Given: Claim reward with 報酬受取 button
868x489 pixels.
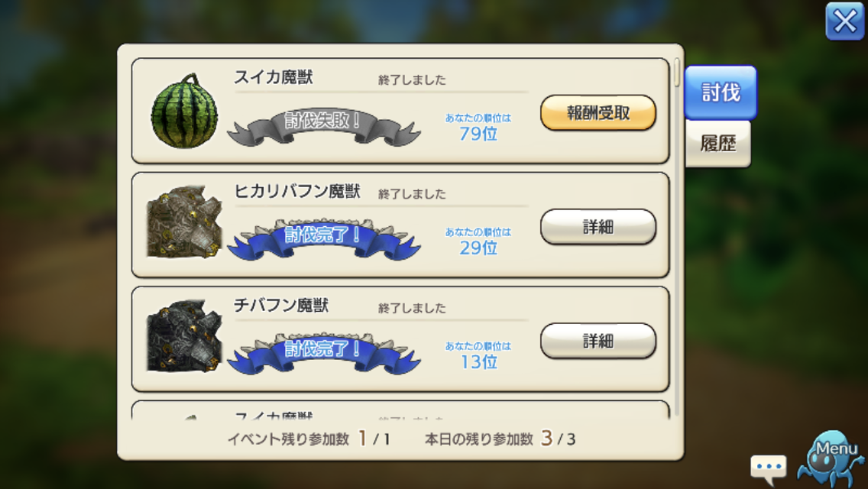Looking at the screenshot, I should [x=598, y=113].
